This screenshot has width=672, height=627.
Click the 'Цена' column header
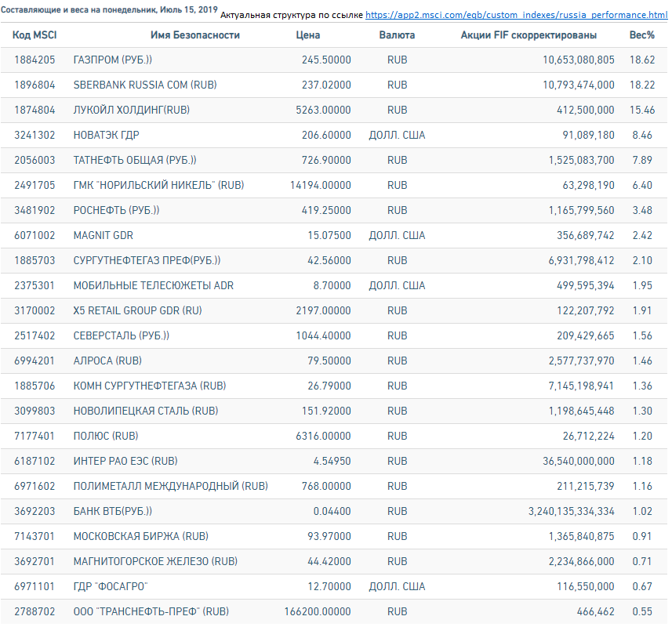[x=307, y=35]
